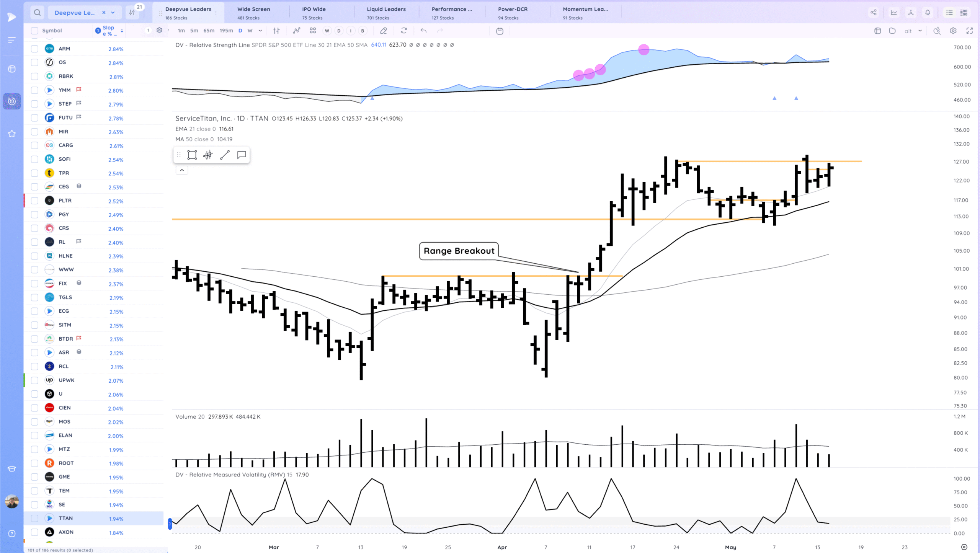Select AXON in the stock list

coord(66,532)
